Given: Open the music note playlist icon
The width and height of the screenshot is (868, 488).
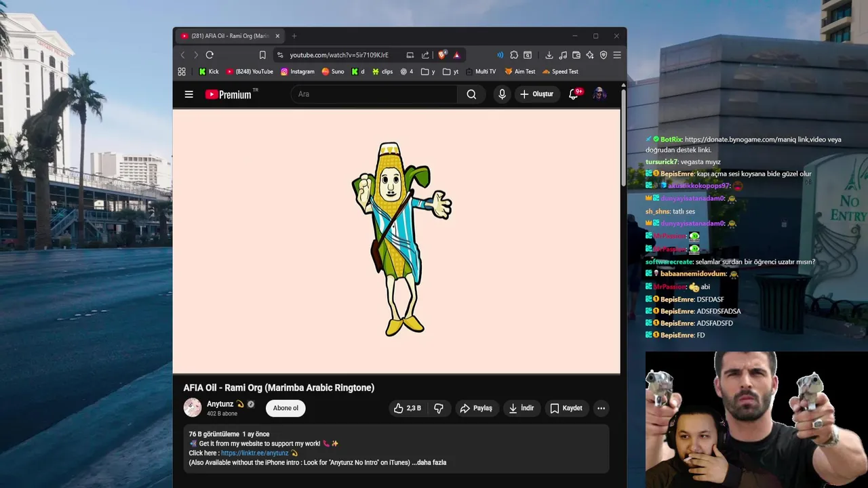Looking at the screenshot, I should pos(563,55).
